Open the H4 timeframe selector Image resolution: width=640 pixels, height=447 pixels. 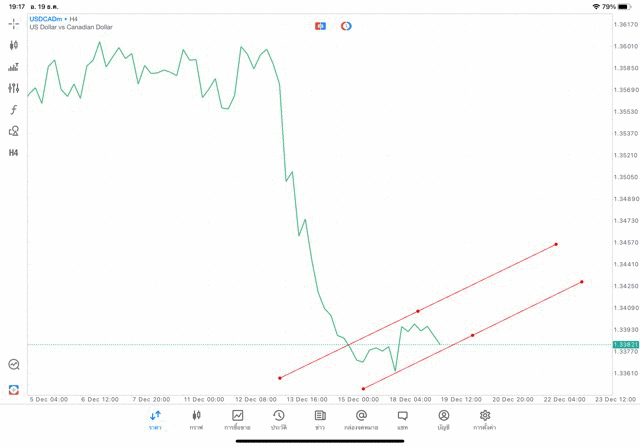14,153
